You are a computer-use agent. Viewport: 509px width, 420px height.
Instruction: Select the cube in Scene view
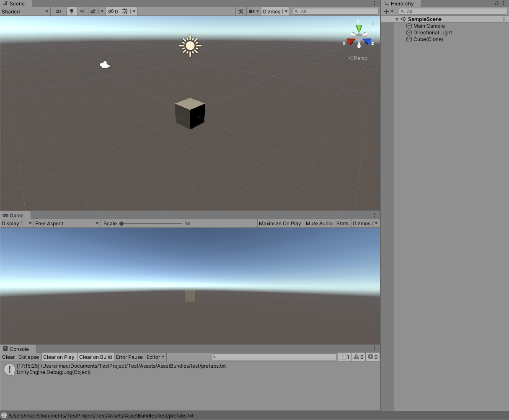click(190, 113)
